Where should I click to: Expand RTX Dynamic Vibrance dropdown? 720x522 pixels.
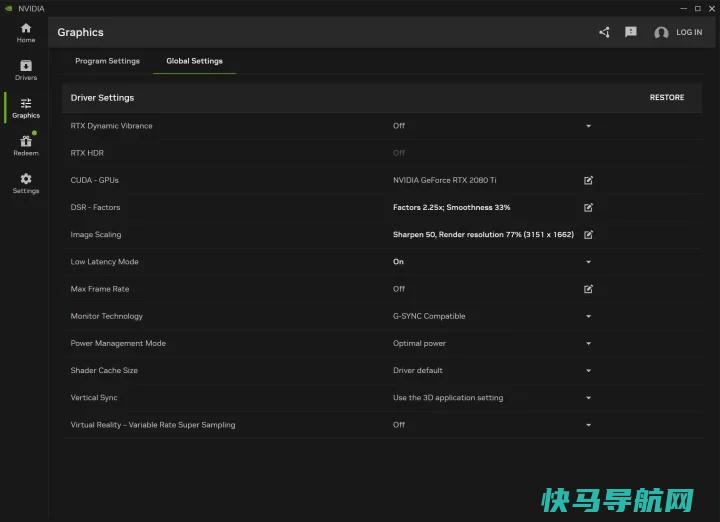(x=588, y=126)
